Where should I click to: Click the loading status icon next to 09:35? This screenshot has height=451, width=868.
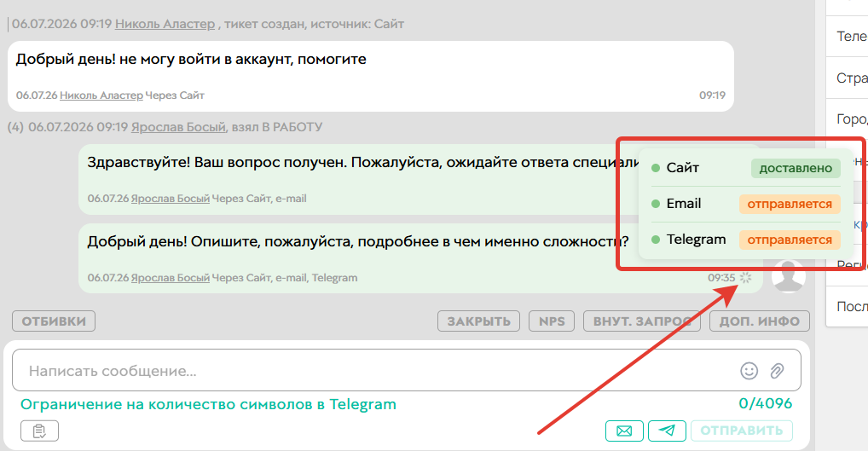746,278
